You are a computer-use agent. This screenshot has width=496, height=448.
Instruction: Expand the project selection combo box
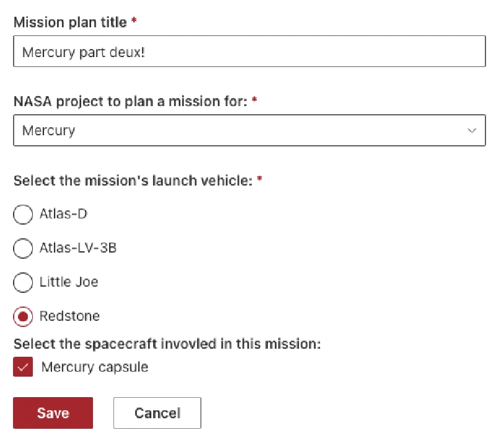coord(248,130)
